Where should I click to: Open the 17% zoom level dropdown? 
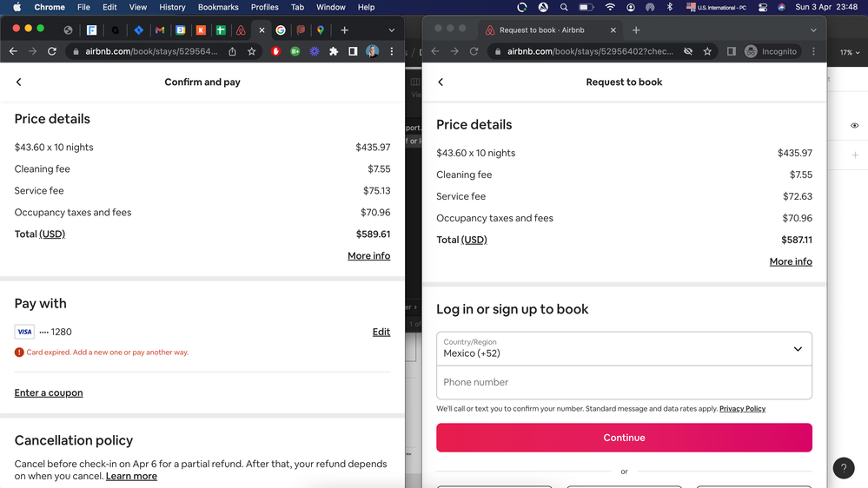tap(848, 53)
